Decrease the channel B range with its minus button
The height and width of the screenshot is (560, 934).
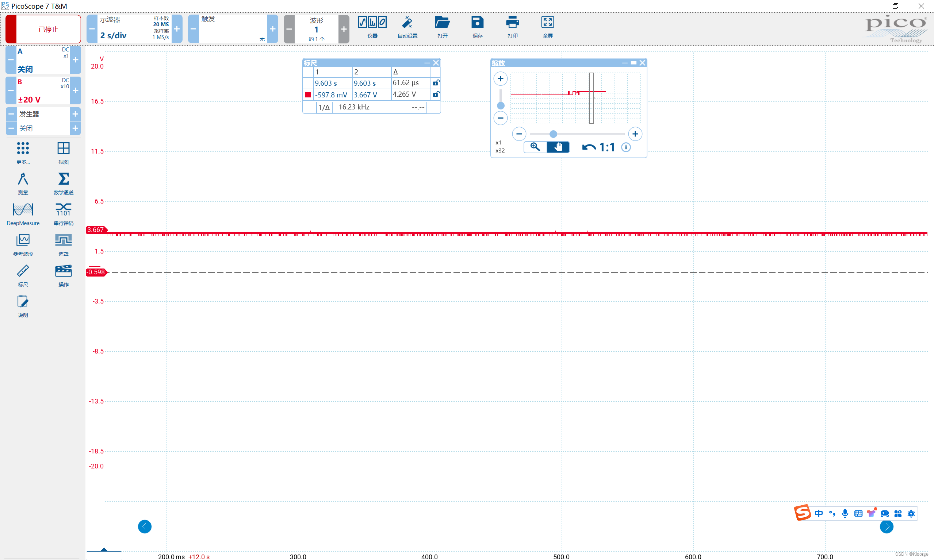pos(11,90)
